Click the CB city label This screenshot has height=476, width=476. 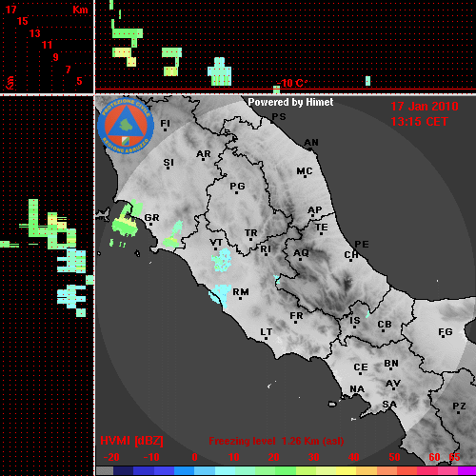[385, 325]
